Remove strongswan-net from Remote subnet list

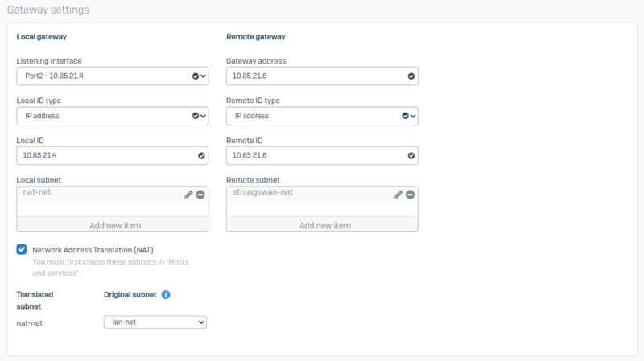(x=410, y=195)
